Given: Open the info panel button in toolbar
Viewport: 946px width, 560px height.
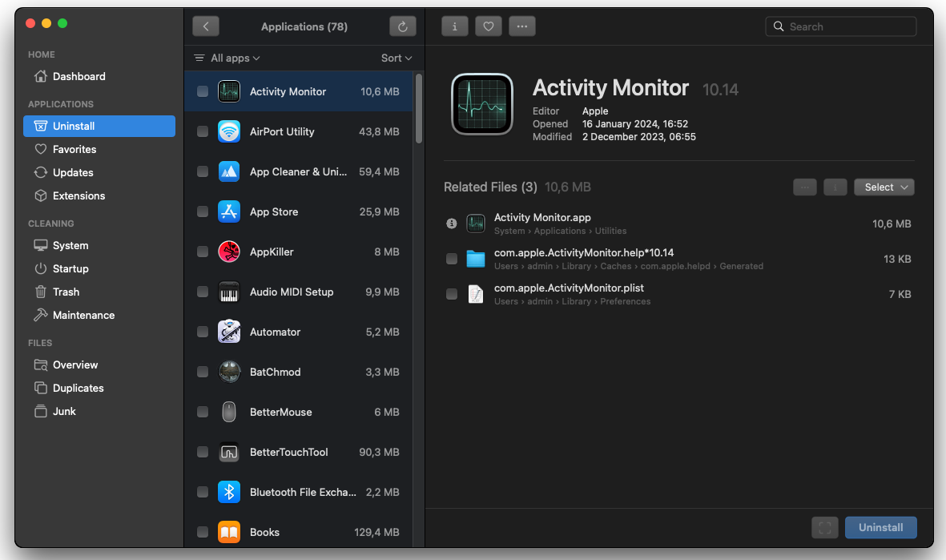Looking at the screenshot, I should pos(455,26).
